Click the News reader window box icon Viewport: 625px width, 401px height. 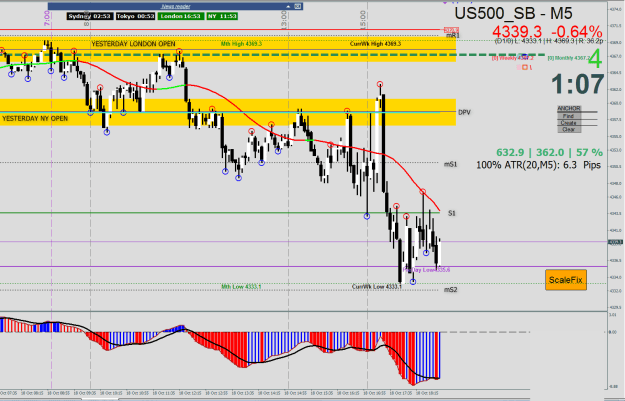[298, 6]
